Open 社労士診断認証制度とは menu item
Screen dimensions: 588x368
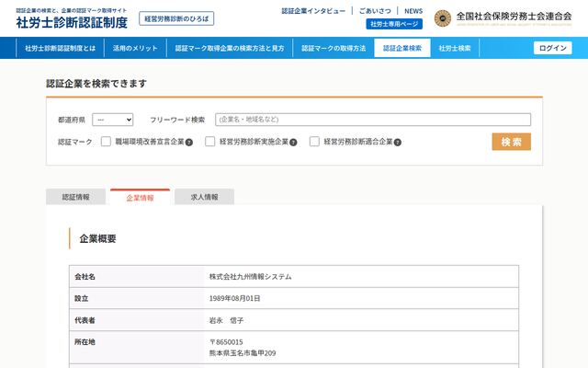[61, 48]
